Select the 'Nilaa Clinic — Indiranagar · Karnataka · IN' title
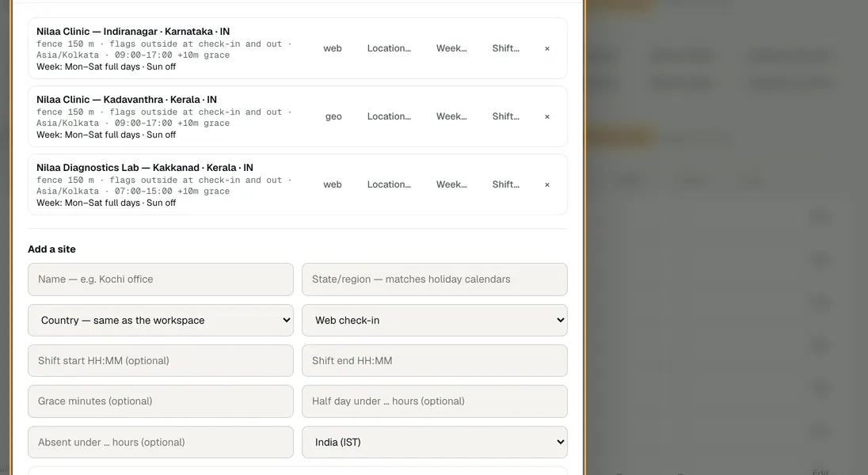 pos(133,32)
